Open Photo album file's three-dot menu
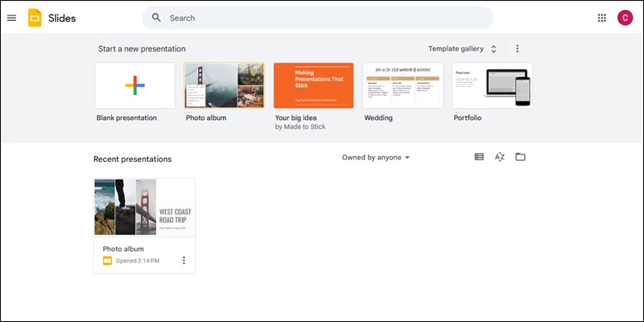 pos(184,260)
